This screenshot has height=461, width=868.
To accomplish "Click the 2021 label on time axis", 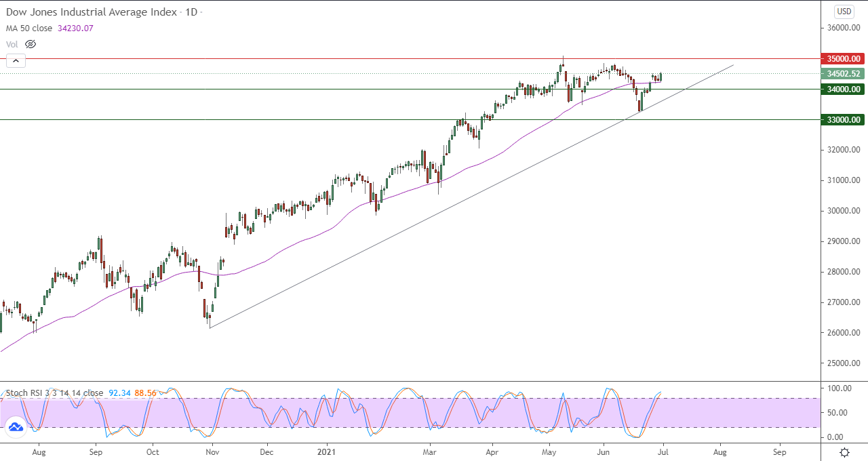I will coord(327,451).
